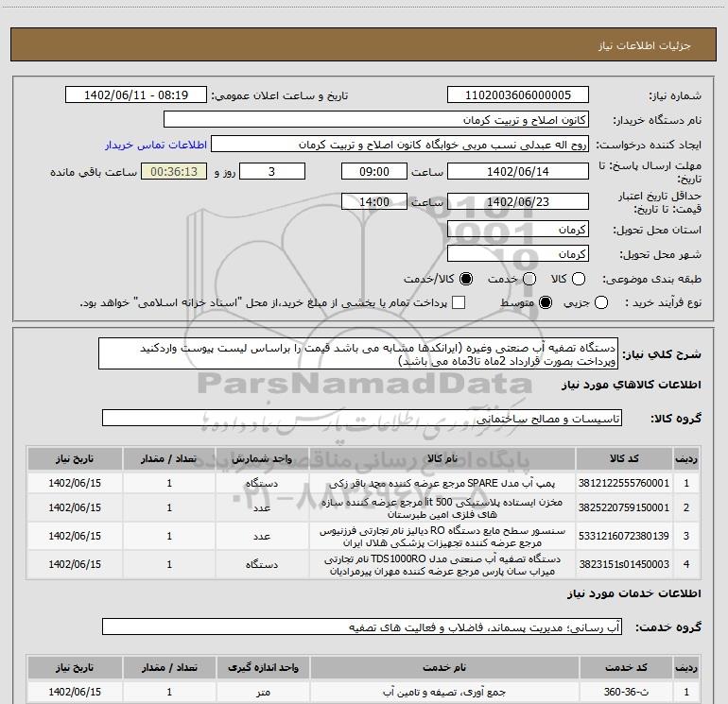The width and height of the screenshot is (728, 704).
Task: Select the کالا/خدمت radio button
Action: click(466, 279)
